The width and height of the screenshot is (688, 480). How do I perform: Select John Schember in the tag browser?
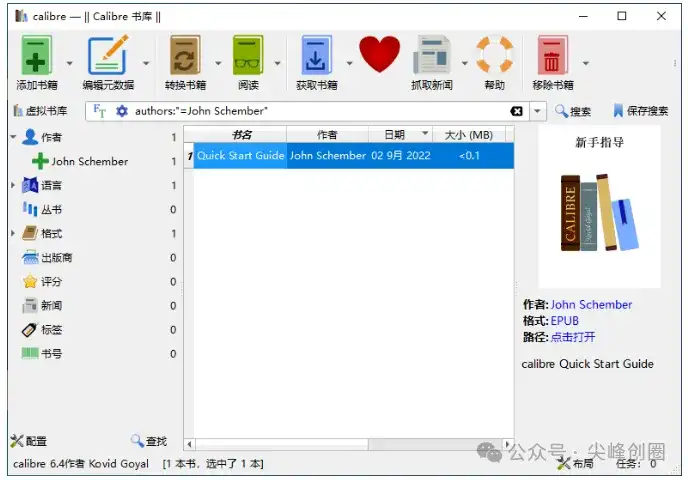[x=90, y=161]
